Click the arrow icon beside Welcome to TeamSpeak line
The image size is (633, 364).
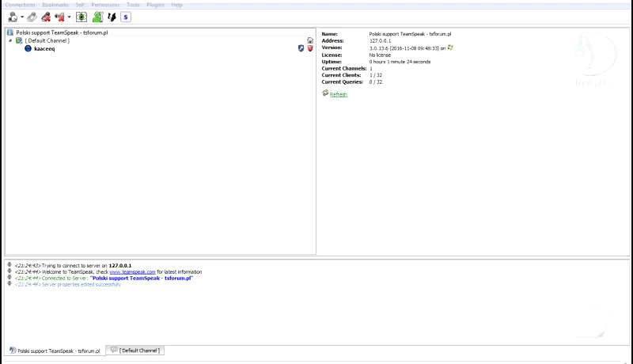click(x=9, y=271)
